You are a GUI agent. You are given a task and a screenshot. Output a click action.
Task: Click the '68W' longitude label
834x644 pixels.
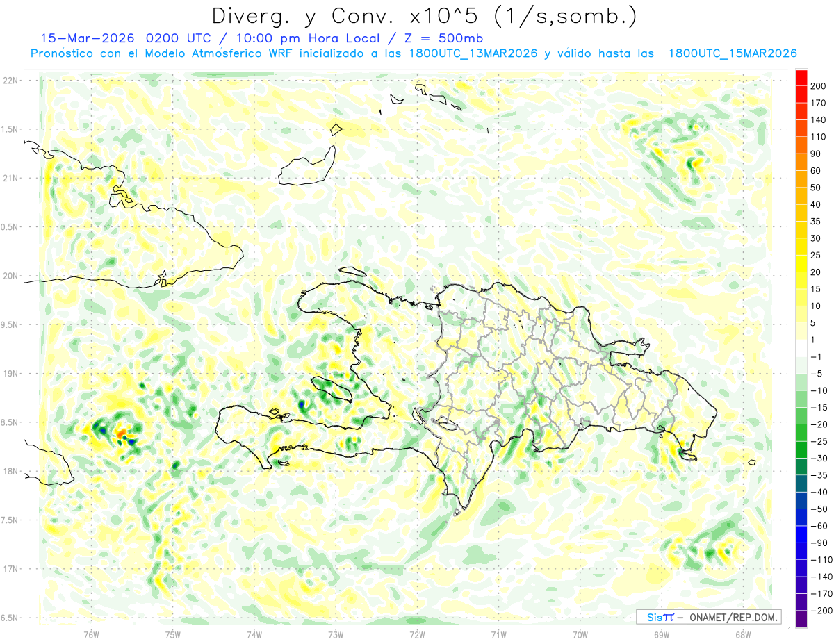[743, 634]
